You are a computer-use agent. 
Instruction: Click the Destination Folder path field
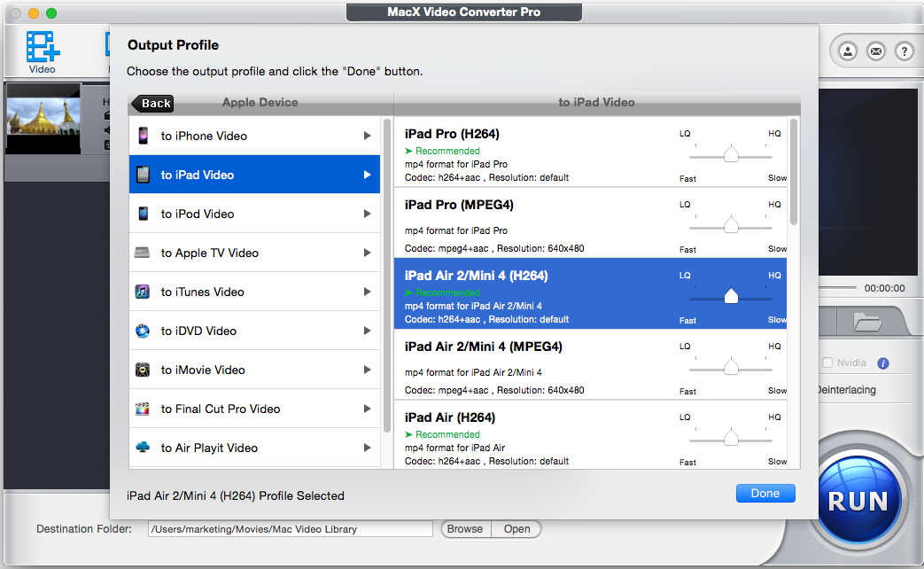(x=290, y=529)
